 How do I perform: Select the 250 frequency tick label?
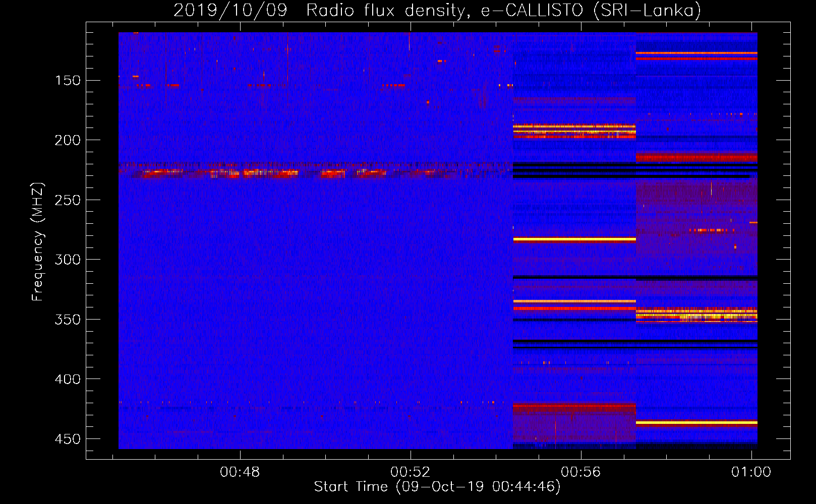[68, 200]
